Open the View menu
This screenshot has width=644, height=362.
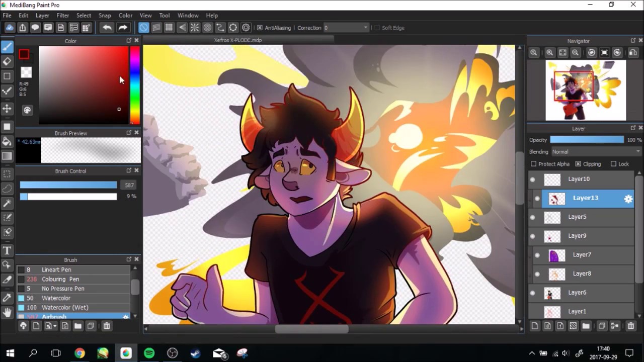tap(145, 16)
